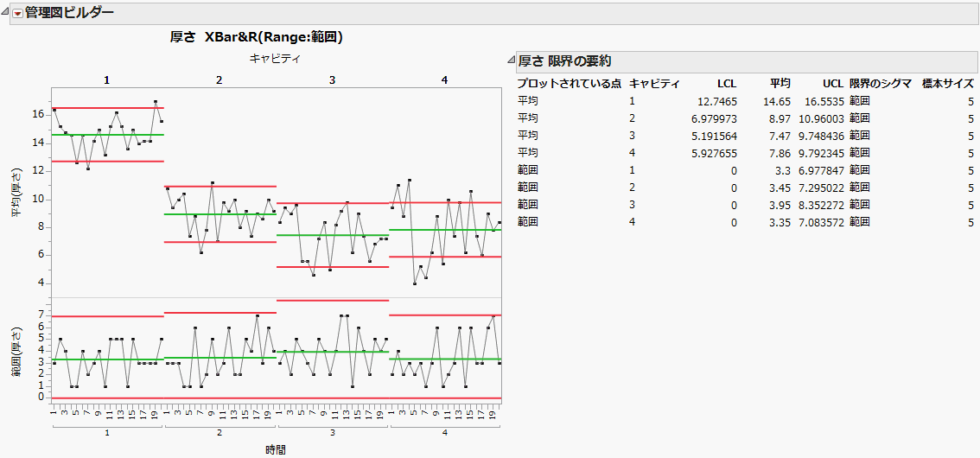Collapse the 厚さ 限界の要約 section triangle

pyautogui.click(x=511, y=61)
